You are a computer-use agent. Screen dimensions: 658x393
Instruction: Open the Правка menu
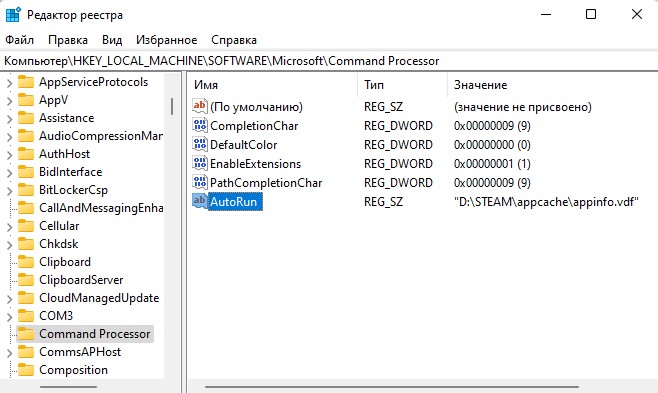coord(68,40)
